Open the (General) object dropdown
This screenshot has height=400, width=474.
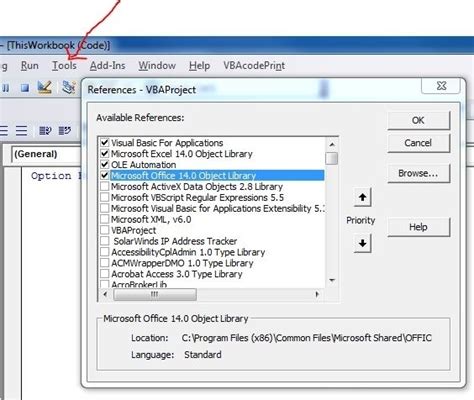click(x=46, y=154)
